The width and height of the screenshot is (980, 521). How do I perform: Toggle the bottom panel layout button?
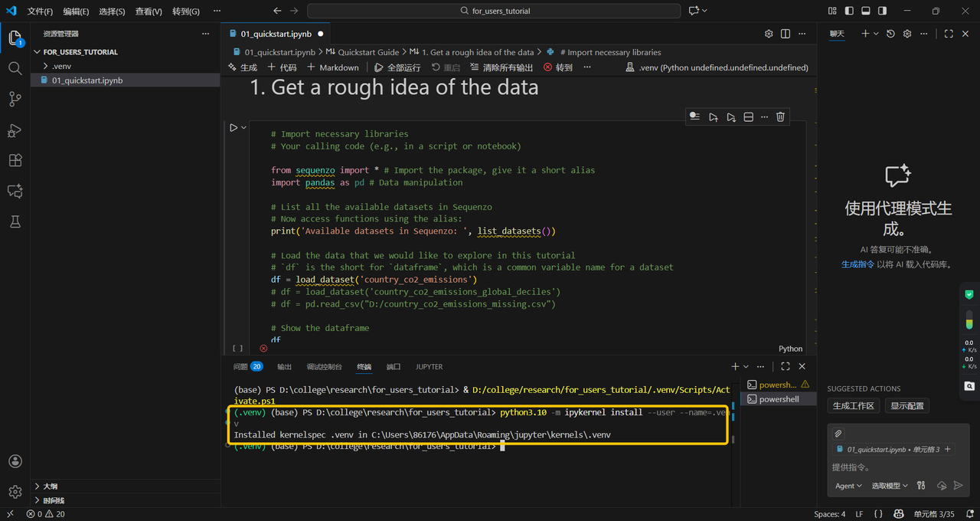point(866,11)
